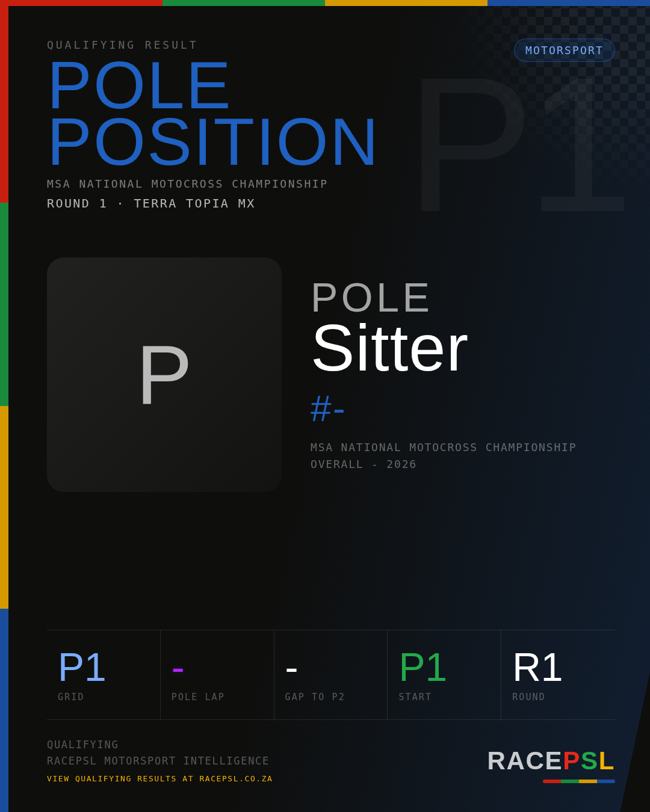Select the Sitter rider name text

(389, 348)
